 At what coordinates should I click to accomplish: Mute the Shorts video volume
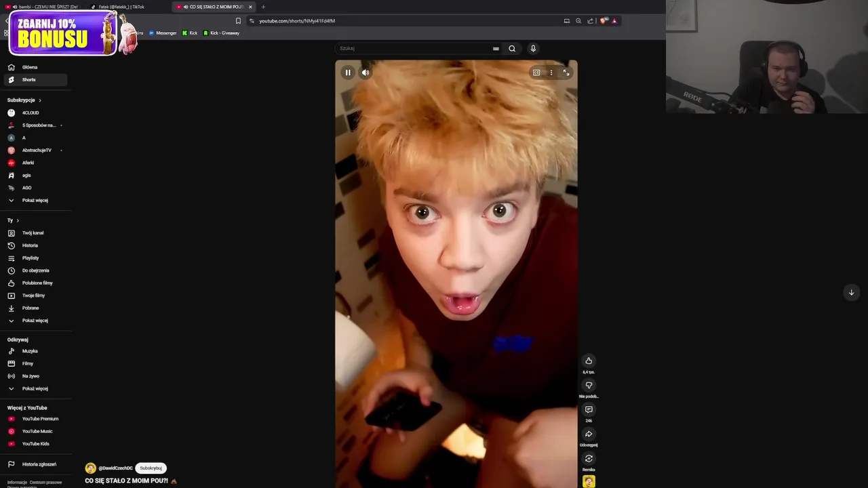(366, 73)
